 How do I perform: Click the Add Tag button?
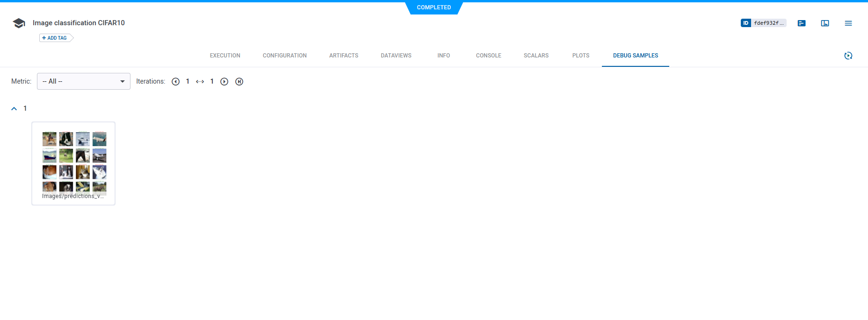tap(55, 38)
